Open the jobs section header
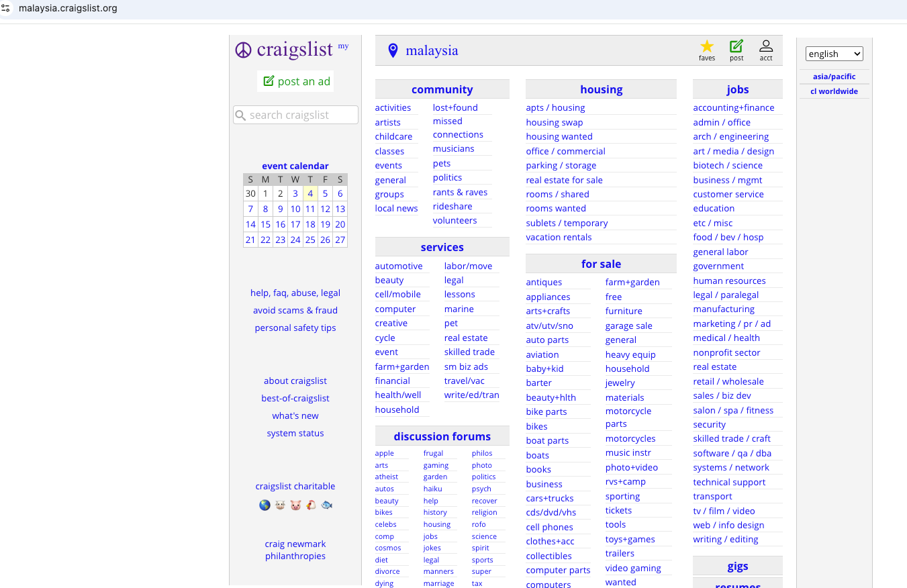This screenshot has height=588, width=907. (x=737, y=89)
